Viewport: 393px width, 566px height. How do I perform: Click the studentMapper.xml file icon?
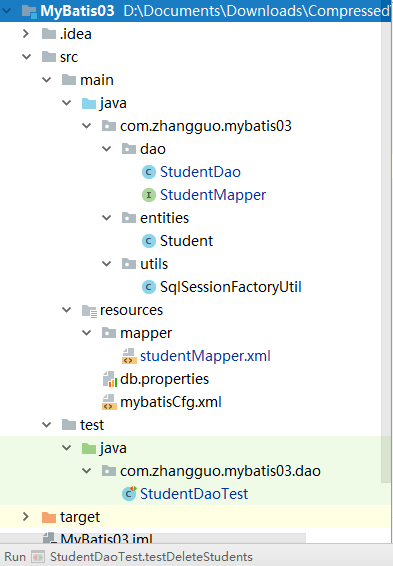click(x=129, y=356)
